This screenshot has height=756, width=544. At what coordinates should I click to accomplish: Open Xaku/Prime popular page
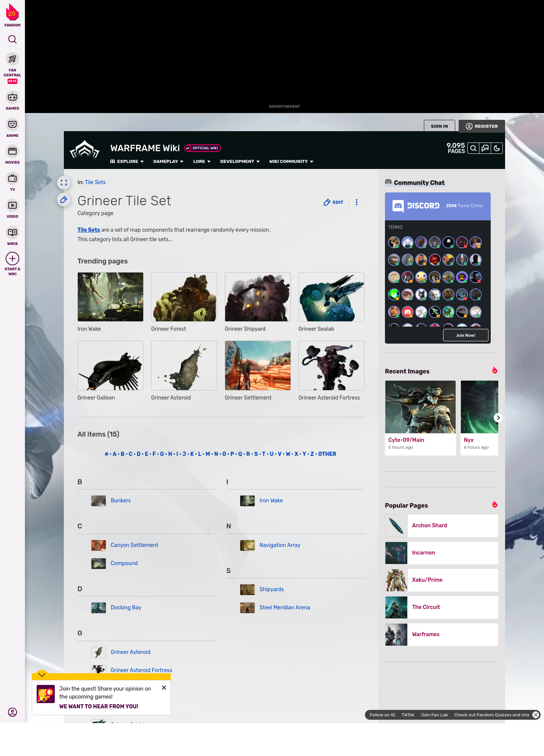(442, 580)
